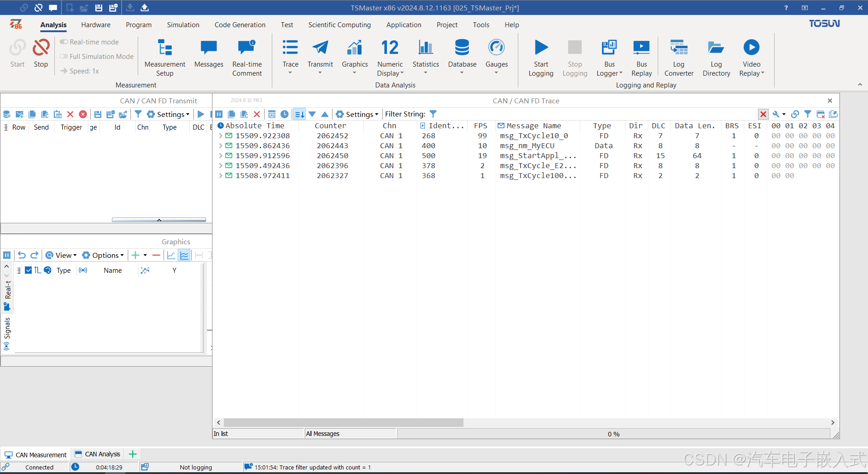The width and height of the screenshot is (868, 474).
Task: Open the Graphics View dropdown
Action: click(61, 255)
